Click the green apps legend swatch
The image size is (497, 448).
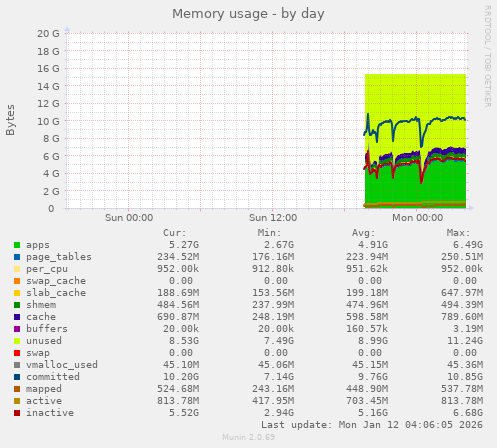(17, 245)
